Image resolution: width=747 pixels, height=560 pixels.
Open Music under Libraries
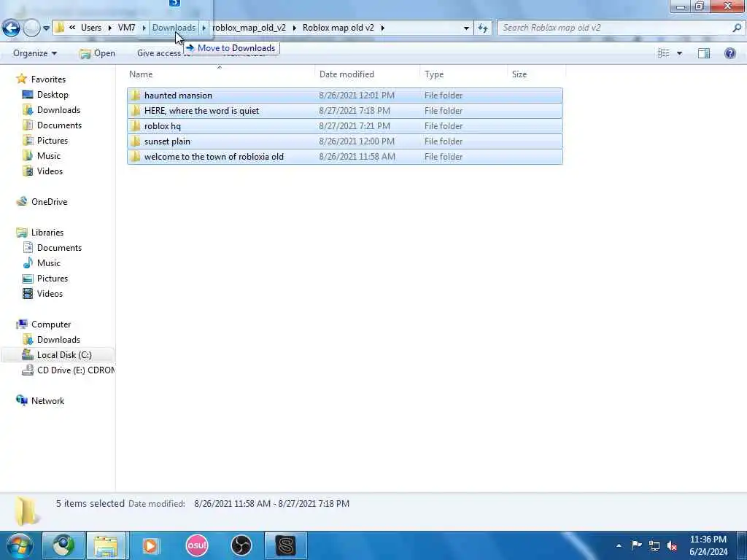[x=49, y=262]
